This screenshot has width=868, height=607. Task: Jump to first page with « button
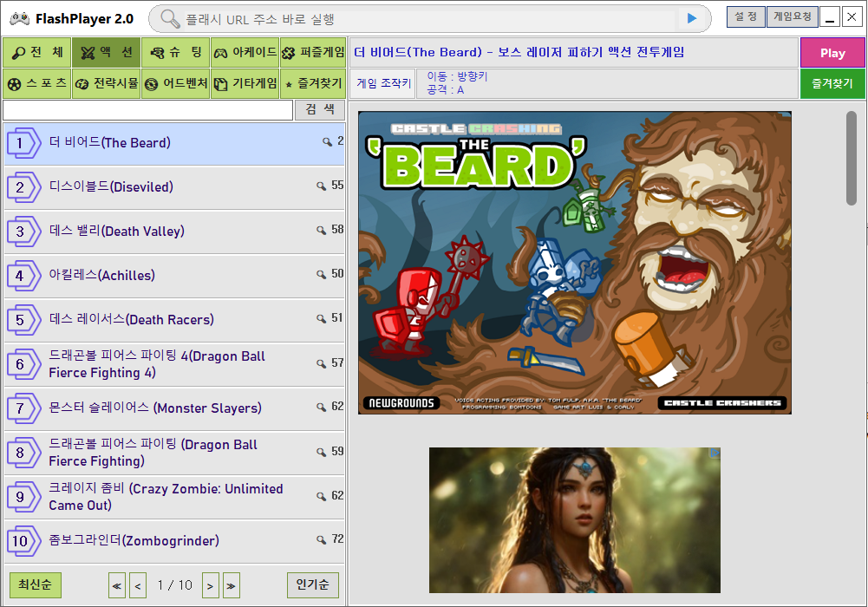click(x=117, y=585)
